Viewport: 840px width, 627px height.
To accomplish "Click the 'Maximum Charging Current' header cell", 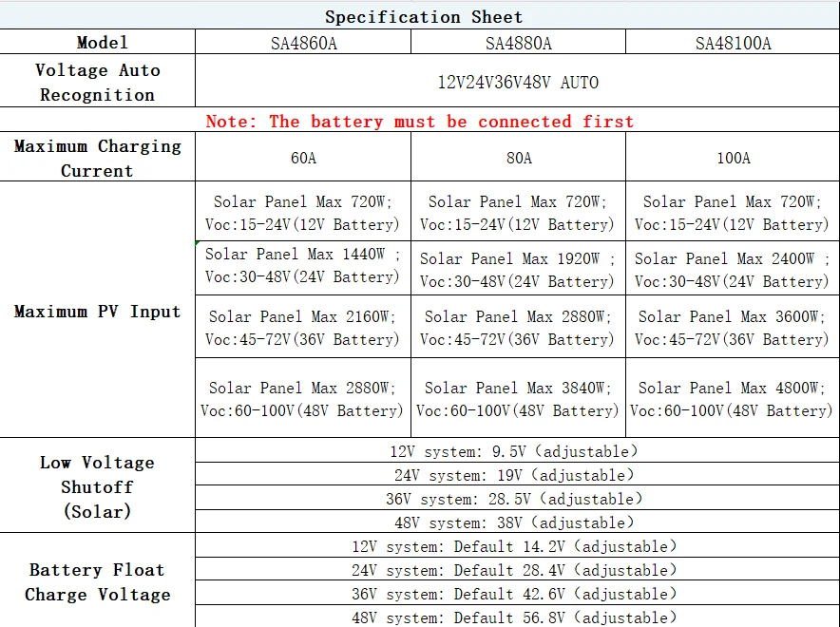I will pos(98,157).
